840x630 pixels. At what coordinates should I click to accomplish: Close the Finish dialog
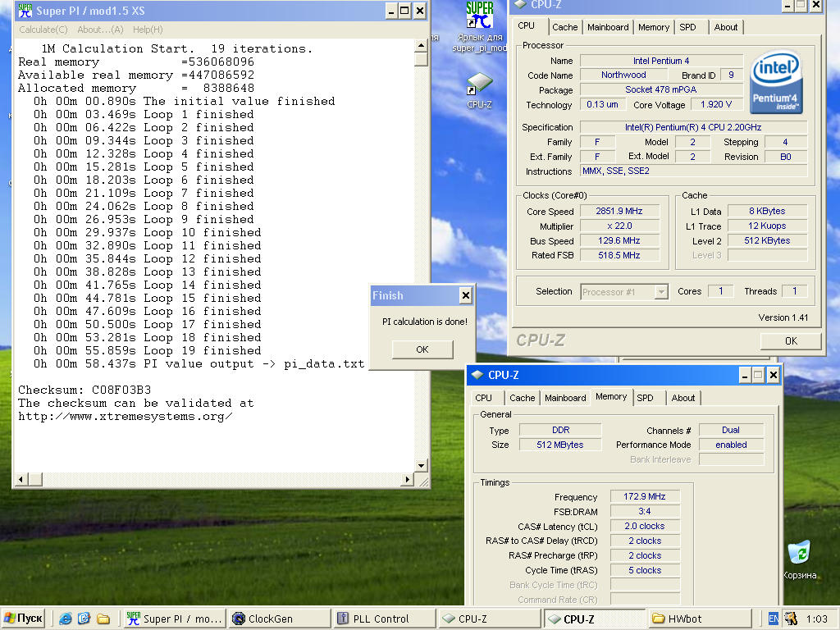click(466, 295)
